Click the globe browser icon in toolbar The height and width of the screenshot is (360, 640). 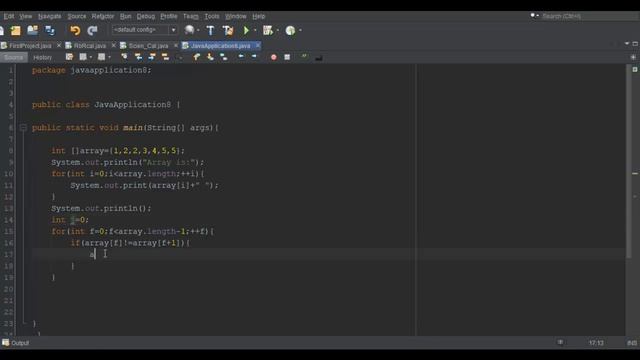point(189,30)
